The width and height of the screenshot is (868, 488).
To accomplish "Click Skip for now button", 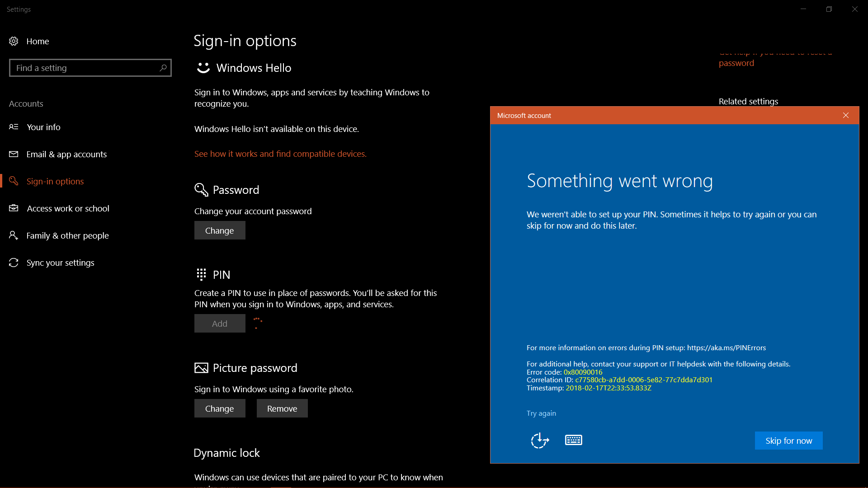I will (789, 441).
